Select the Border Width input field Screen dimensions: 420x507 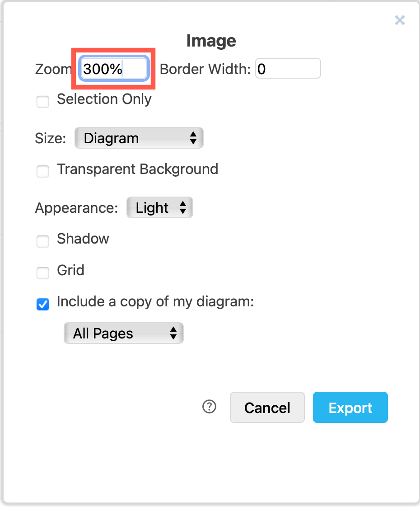coord(288,68)
